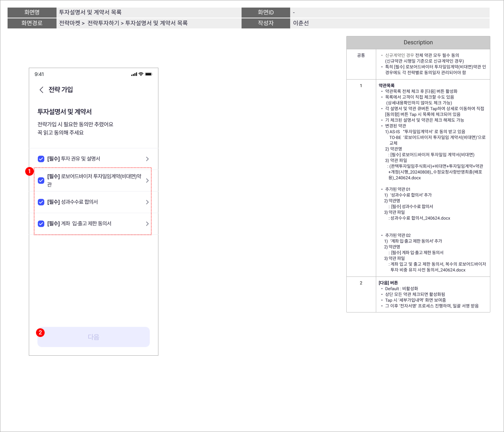Uncheck the 계좌 입·출고 제한 동의서 checkbox
Viewport: 504px width, 432px height.
tap(41, 224)
